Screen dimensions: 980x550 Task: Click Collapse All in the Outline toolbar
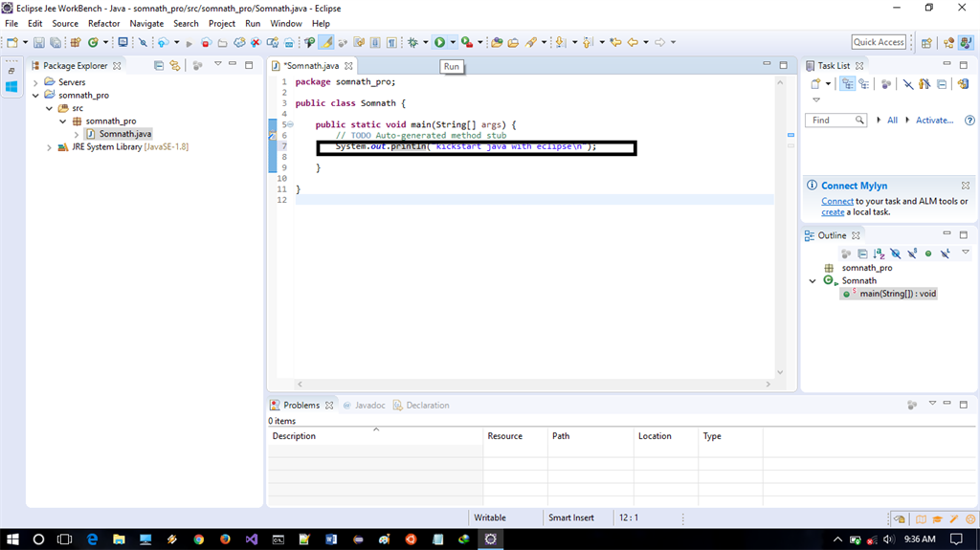click(x=862, y=253)
